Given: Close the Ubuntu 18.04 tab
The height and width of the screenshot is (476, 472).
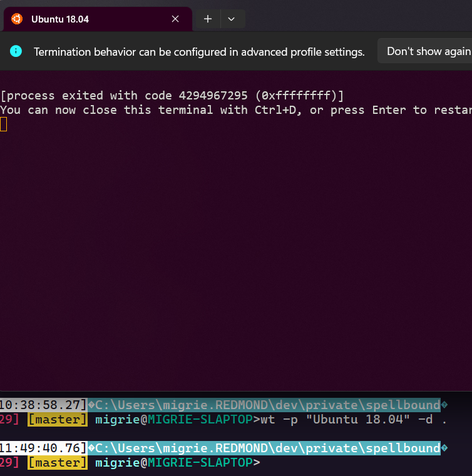Looking at the screenshot, I should tap(175, 19).
